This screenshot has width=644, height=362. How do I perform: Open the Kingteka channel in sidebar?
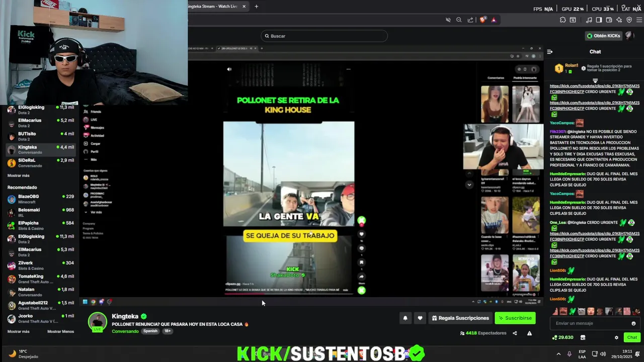(x=40, y=149)
